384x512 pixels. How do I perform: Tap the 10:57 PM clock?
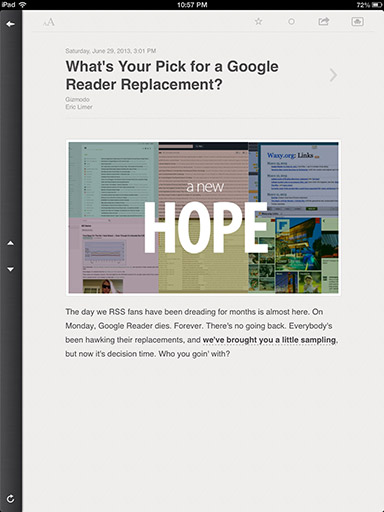click(192, 5)
